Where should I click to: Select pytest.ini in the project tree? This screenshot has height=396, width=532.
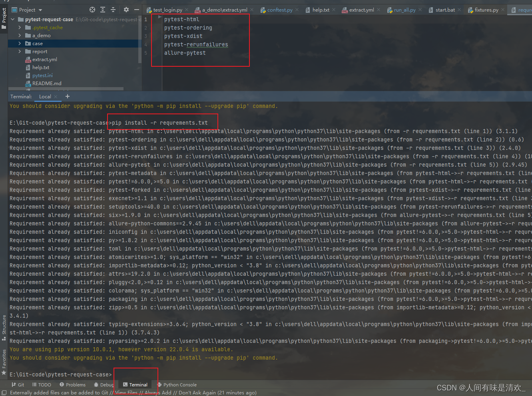(42, 76)
